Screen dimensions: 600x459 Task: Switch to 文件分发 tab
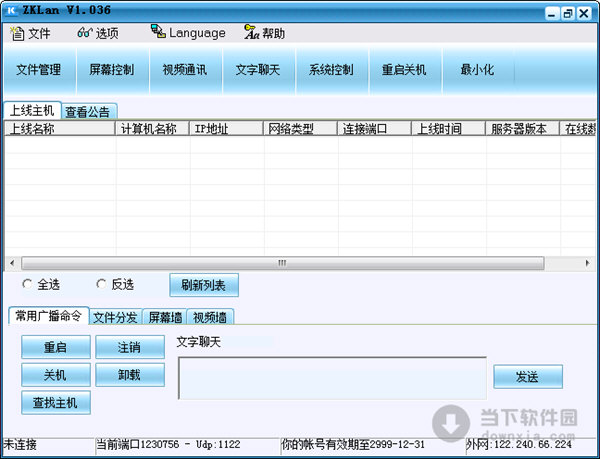click(116, 317)
